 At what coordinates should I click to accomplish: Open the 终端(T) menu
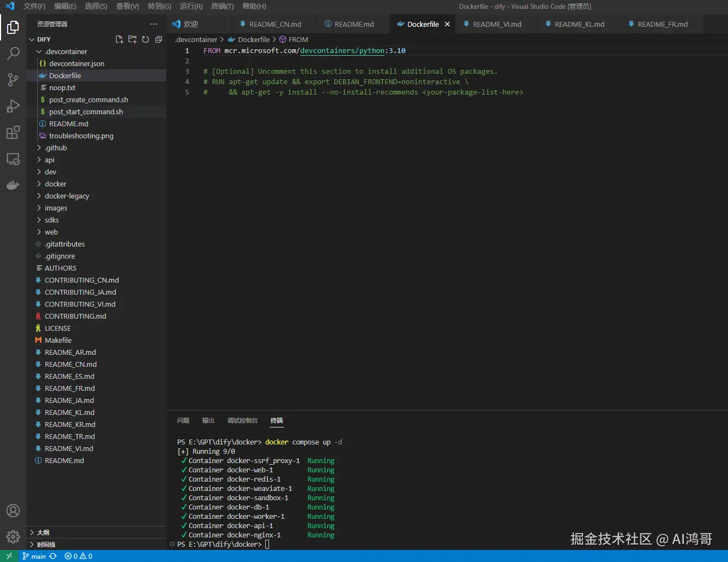pos(222,6)
